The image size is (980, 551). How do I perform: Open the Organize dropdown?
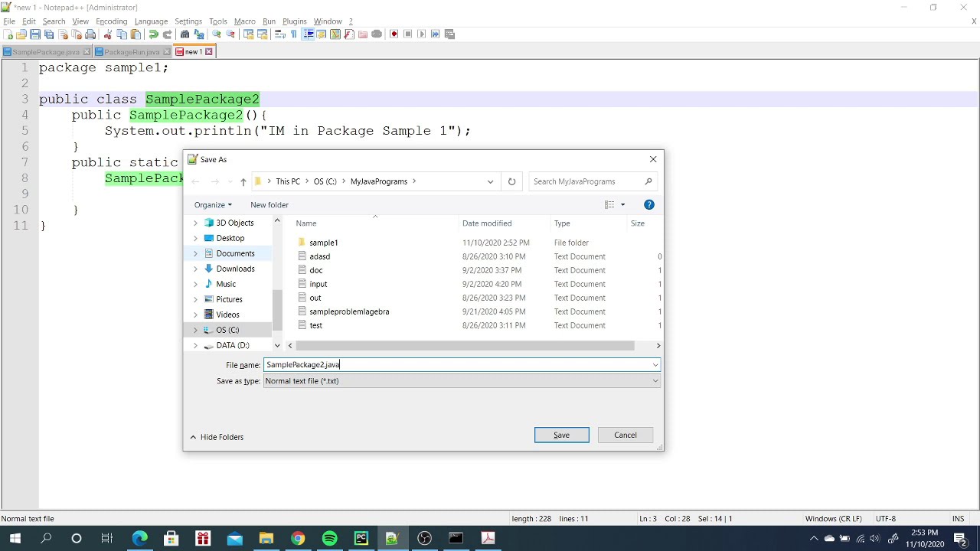point(213,204)
